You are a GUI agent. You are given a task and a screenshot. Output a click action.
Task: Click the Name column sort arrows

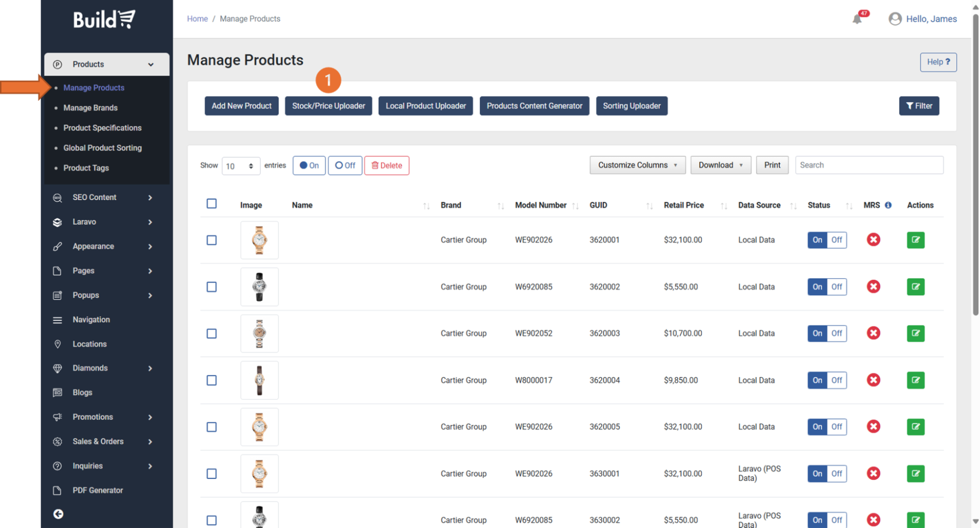click(x=426, y=206)
